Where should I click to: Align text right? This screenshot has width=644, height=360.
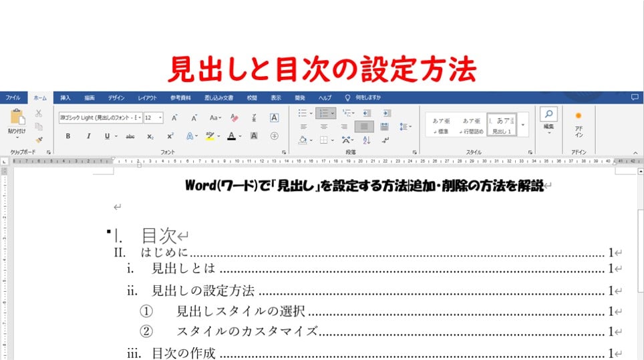[x=344, y=127]
